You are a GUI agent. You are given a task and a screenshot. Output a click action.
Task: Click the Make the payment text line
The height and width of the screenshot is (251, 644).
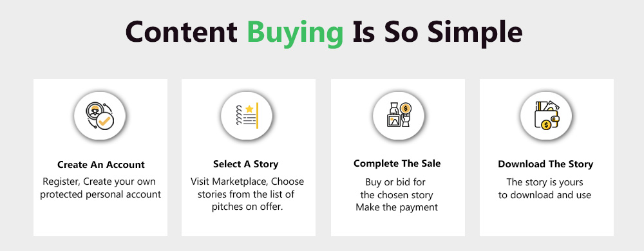click(397, 207)
